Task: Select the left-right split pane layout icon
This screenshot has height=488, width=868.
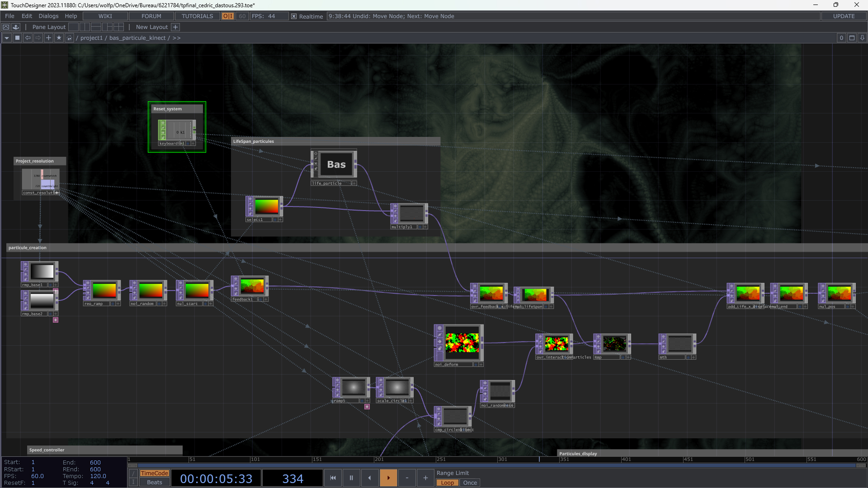Action: [x=85, y=27]
